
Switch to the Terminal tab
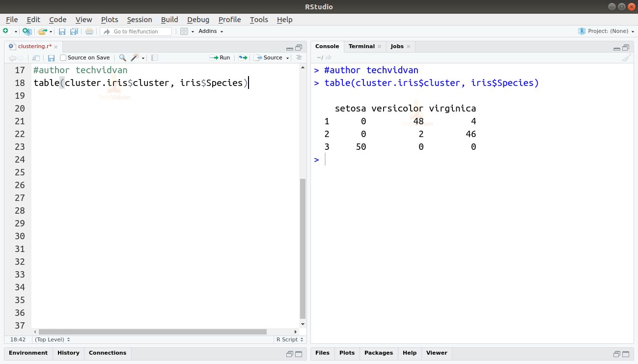[x=361, y=46]
